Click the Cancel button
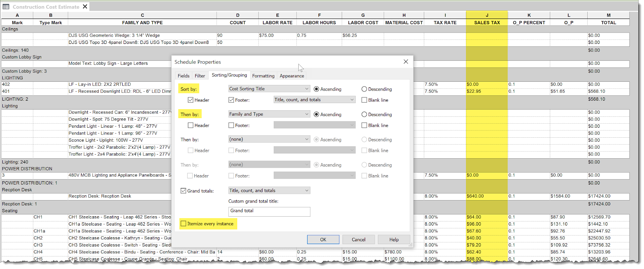 pos(359,240)
